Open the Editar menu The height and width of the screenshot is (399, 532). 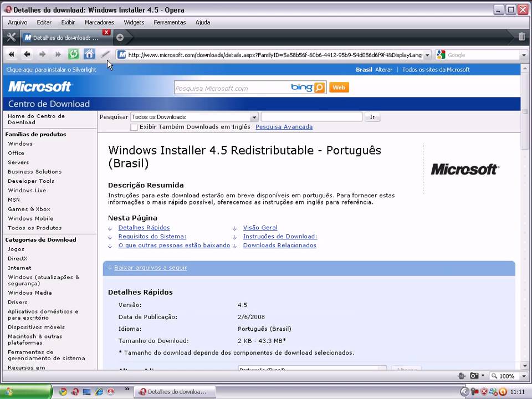click(44, 22)
